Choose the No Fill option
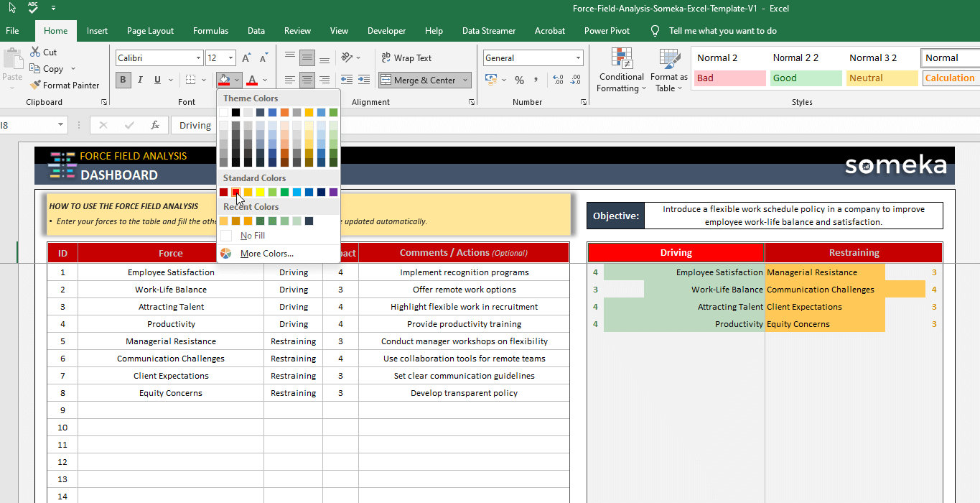The height and width of the screenshot is (503, 980). click(253, 236)
